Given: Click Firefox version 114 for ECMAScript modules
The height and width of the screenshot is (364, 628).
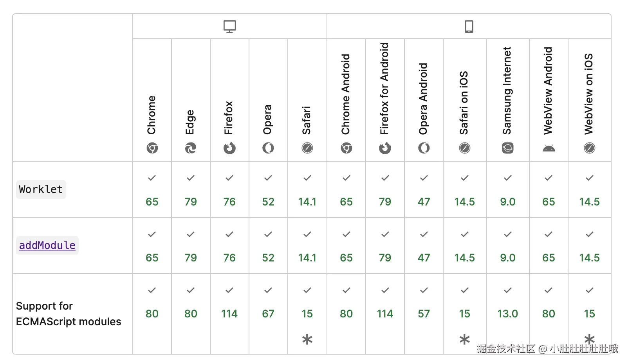Looking at the screenshot, I should 229,314.
